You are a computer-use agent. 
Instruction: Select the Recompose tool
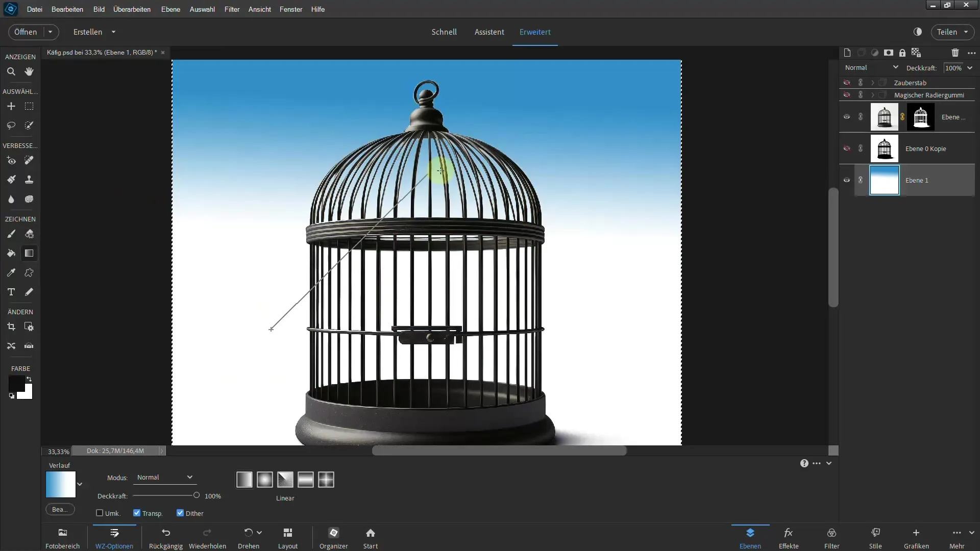pyautogui.click(x=29, y=327)
